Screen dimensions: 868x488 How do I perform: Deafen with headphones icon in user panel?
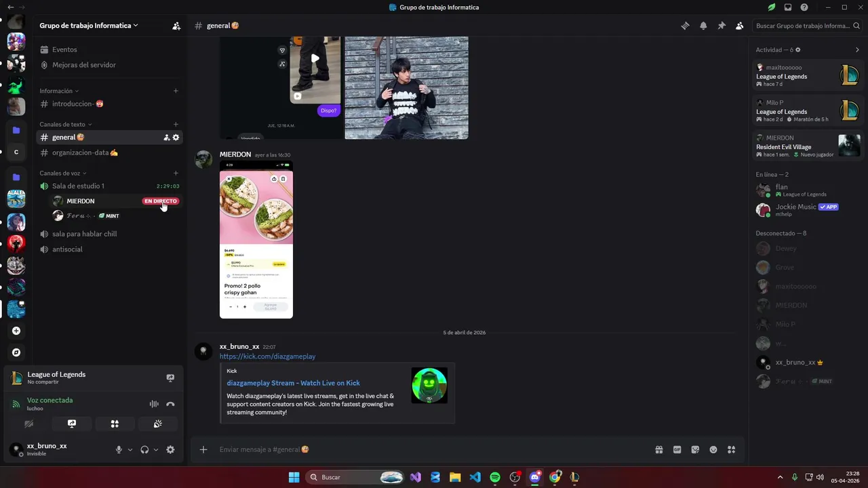tap(144, 449)
